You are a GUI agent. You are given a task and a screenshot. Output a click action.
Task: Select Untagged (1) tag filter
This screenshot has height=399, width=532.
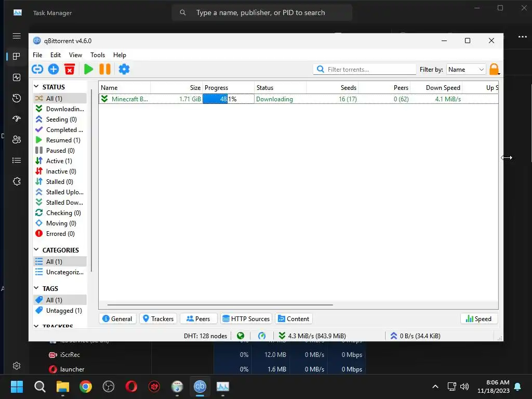(x=60, y=311)
